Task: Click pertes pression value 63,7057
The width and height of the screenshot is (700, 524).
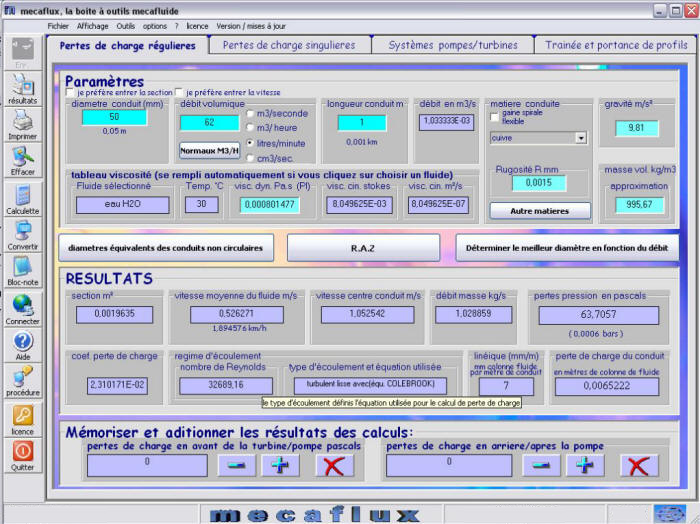Action: point(599,315)
